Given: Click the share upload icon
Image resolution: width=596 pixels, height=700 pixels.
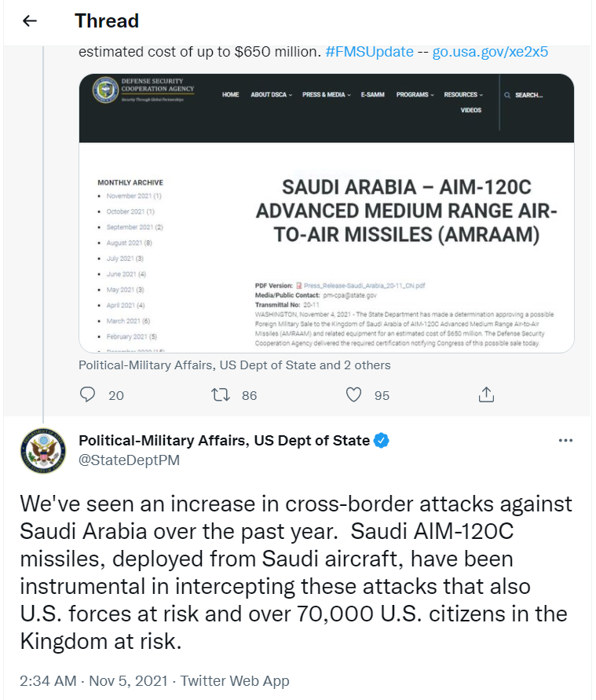Looking at the screenshot, I should pos(487,394).
